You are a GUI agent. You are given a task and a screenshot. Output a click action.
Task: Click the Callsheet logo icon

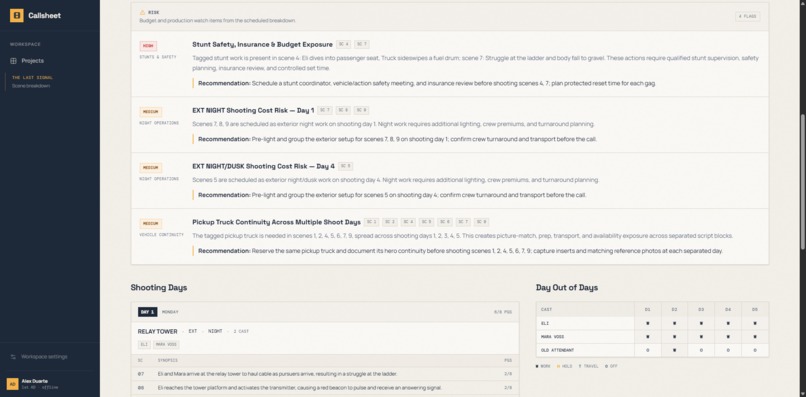coord(16,15)
